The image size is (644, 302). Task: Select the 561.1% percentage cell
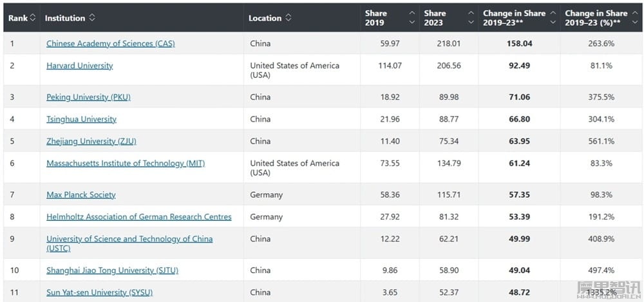click(x=601, y=142)
